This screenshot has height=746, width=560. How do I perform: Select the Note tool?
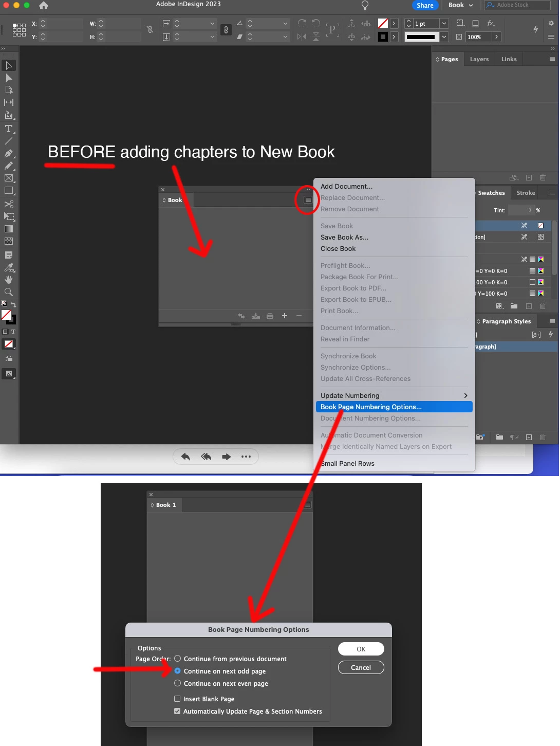click(x=9, y=255)
